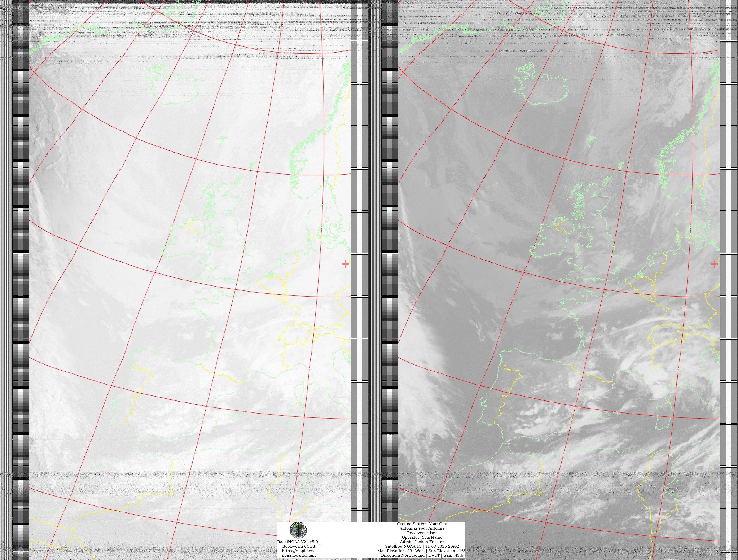Click the "Antenna: Your Antenna" line
The width and height of the screenshot is (738, 560).
pyautogui.click(x=422, y=528)
